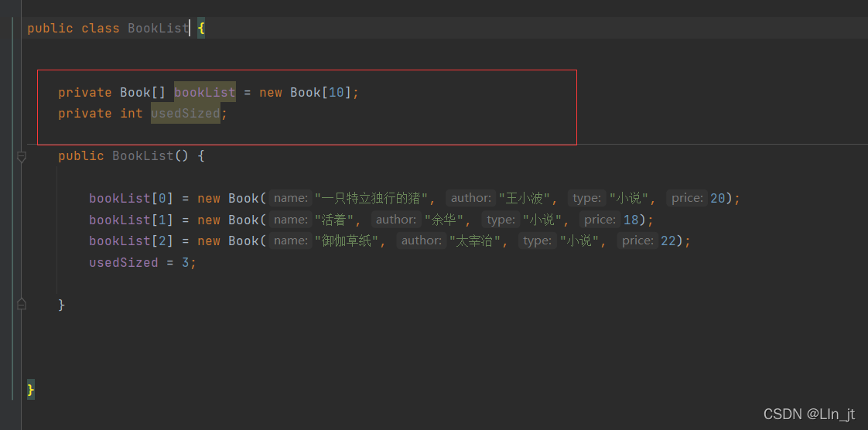Click the int keyword in usedSized declaration

tap(132, 114)
